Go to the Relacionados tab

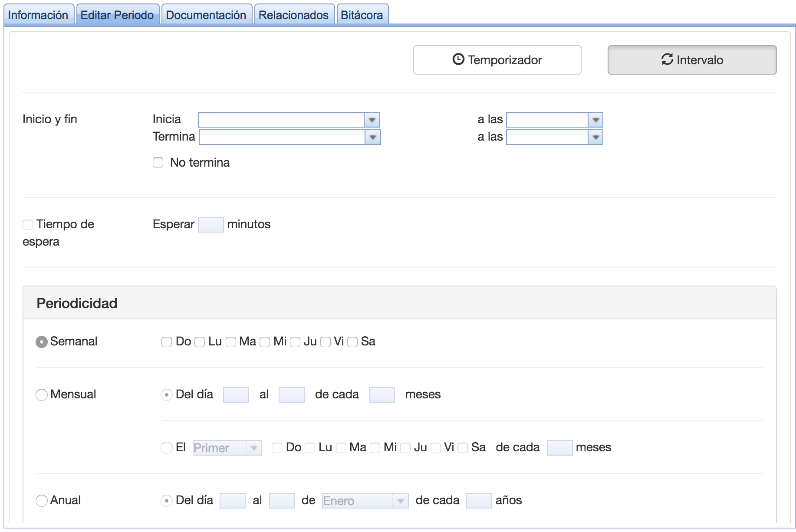click(293, 15)
